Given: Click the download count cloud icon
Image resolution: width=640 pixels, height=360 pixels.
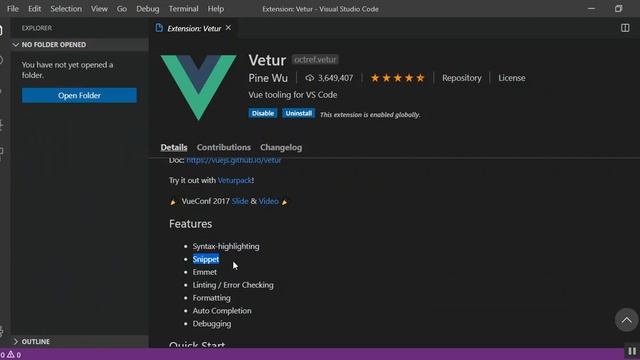Looking at the screenshot, I should [309, 78].
